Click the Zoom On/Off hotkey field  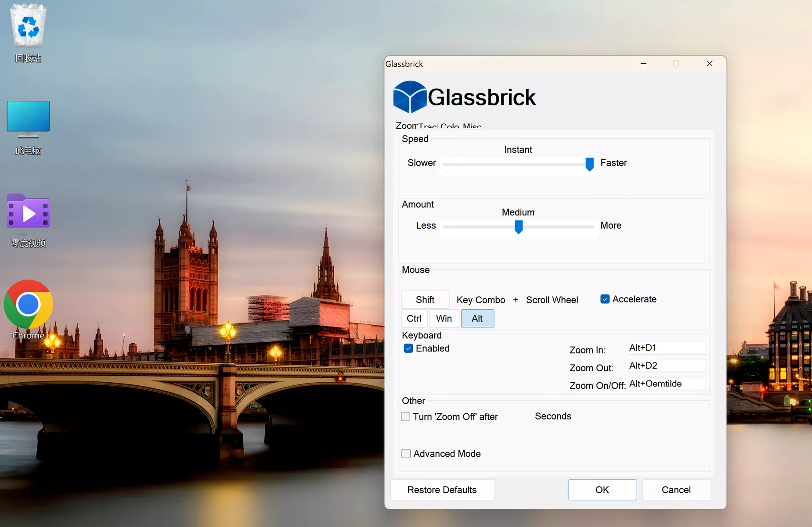pos(667,384)
